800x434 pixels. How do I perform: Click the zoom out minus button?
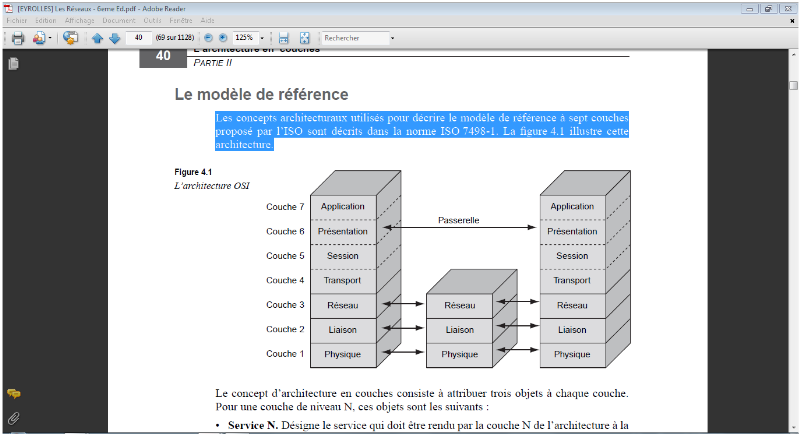[x=209, y=38]
